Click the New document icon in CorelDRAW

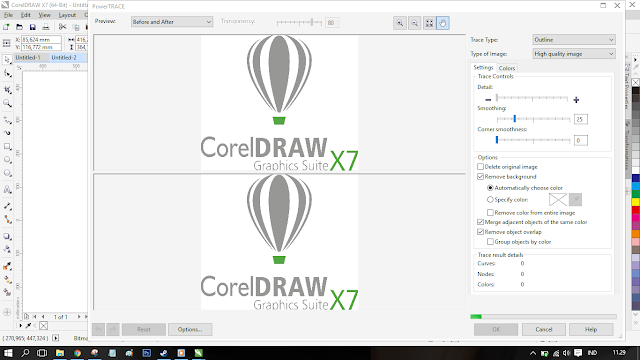click(6, 27)
